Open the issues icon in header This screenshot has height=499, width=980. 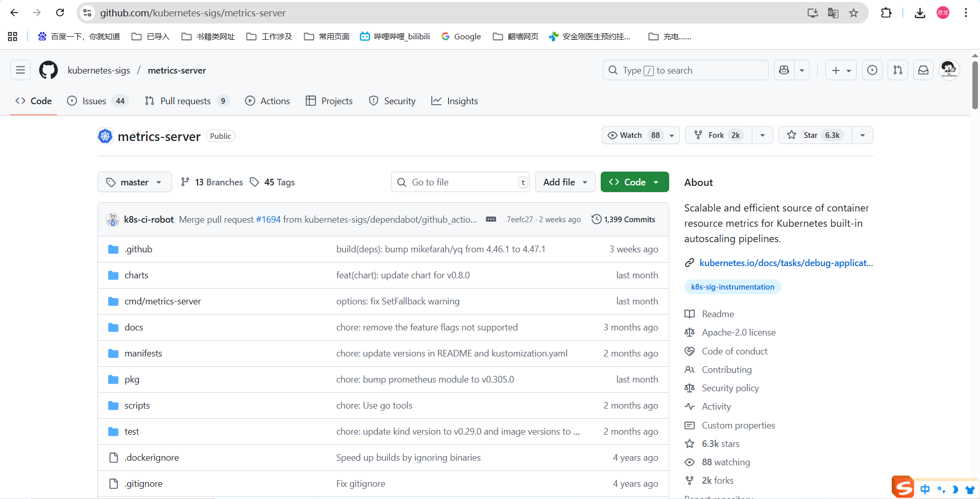tap(872, 70)
